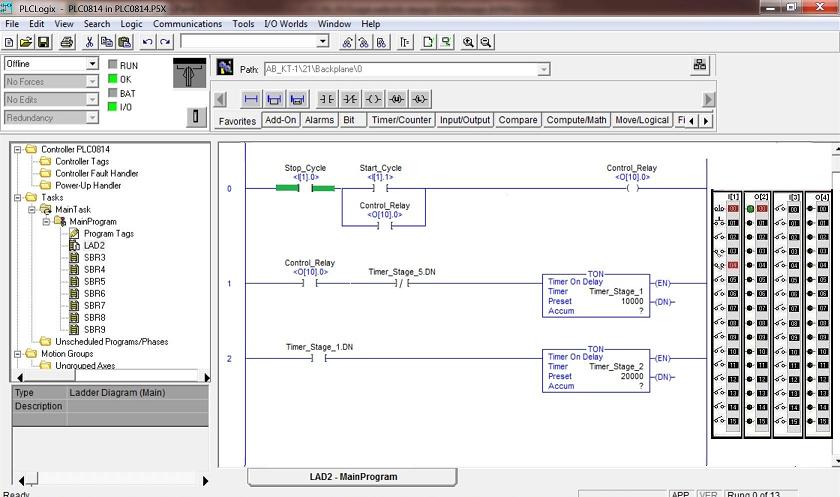840x497 pixels.
Task: Insert a new rung from the instruction toolbar
Action: pyautogui.click(x=250, y=99)
